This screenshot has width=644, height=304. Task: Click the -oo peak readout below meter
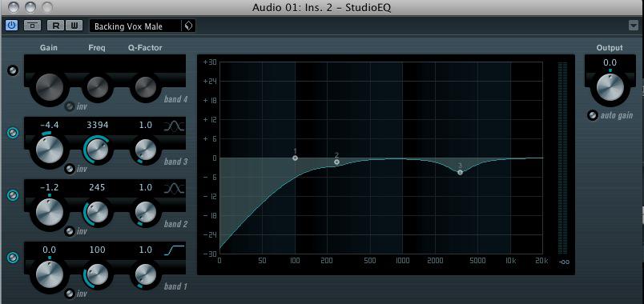pyautogui.click(x=564, y=262)
